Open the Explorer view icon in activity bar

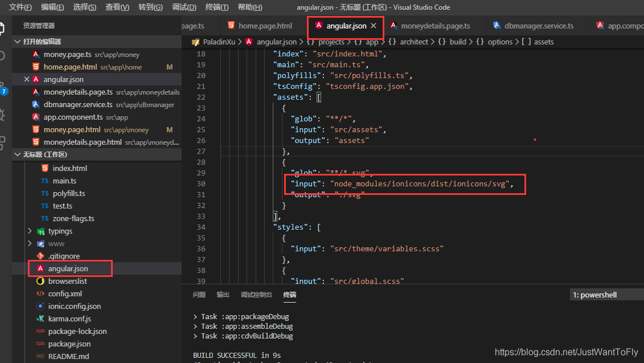point(2,28)
